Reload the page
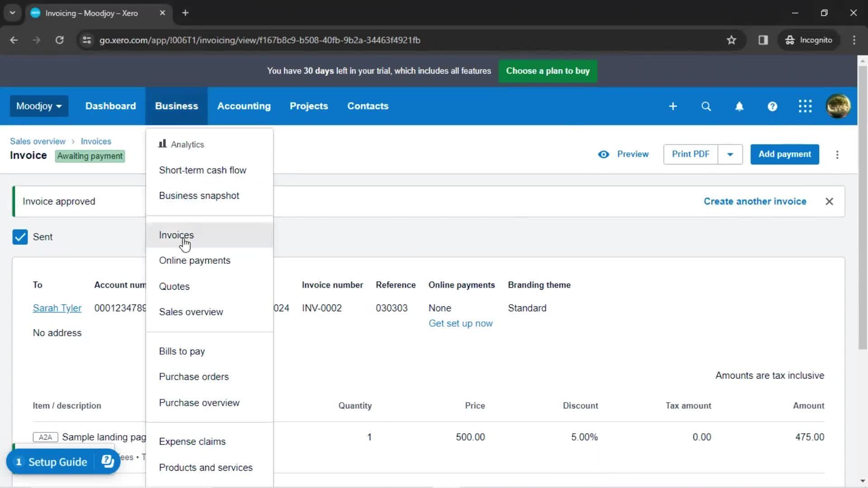The width and height of the screenshot is (868, 488). (x=59, y=40)
